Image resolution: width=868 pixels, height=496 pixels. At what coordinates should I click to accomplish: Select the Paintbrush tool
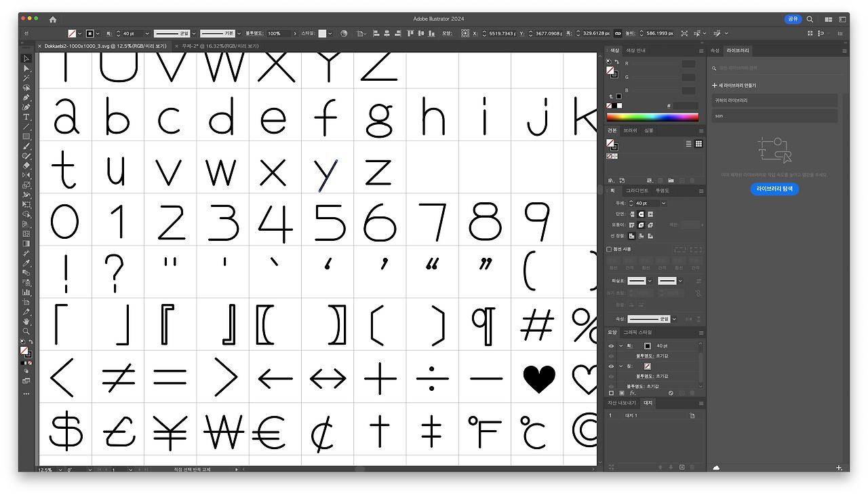tap(26, 146)
